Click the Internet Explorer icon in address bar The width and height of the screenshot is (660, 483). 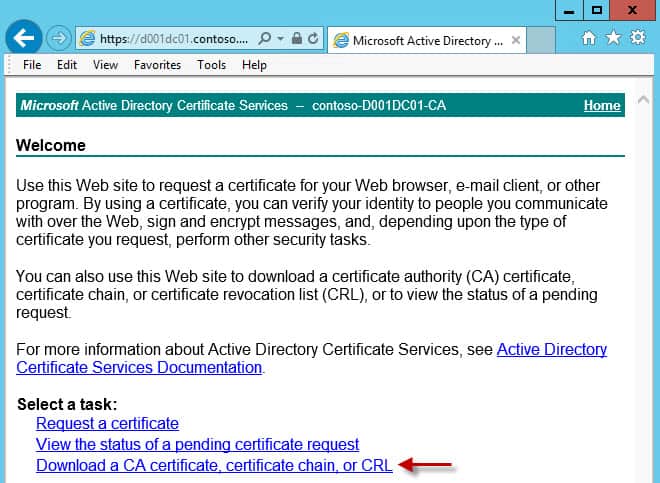[88, 39]
